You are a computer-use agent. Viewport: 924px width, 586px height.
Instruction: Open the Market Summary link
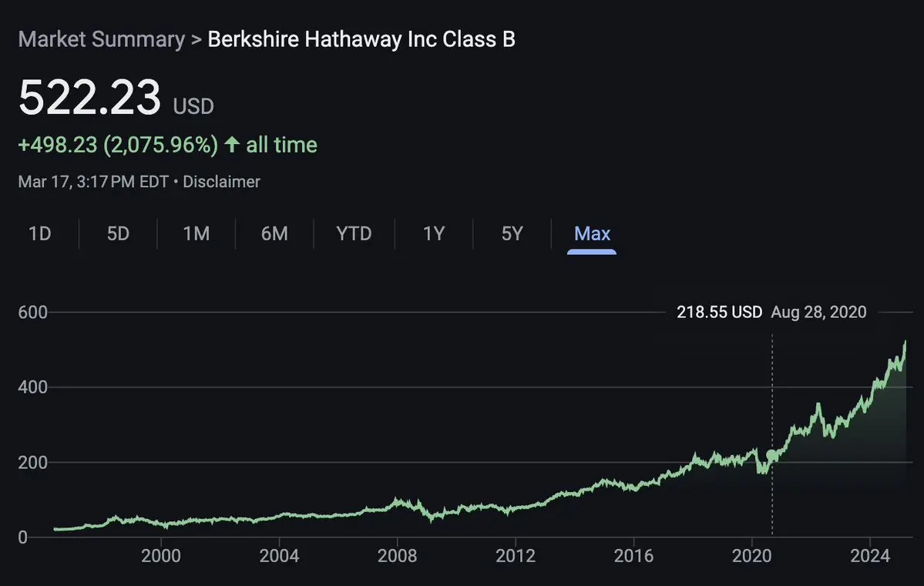[x=102, y=39]
